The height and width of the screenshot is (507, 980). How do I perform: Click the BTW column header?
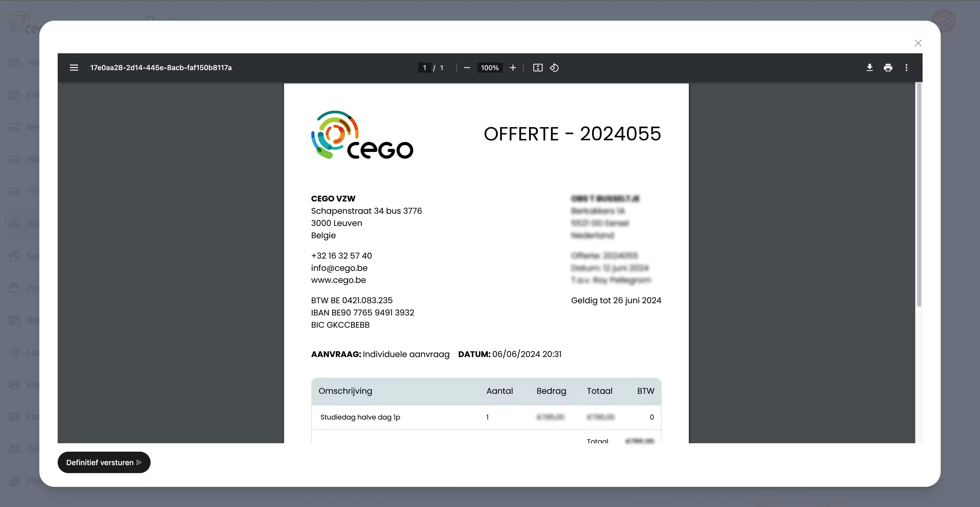[646, 391]
